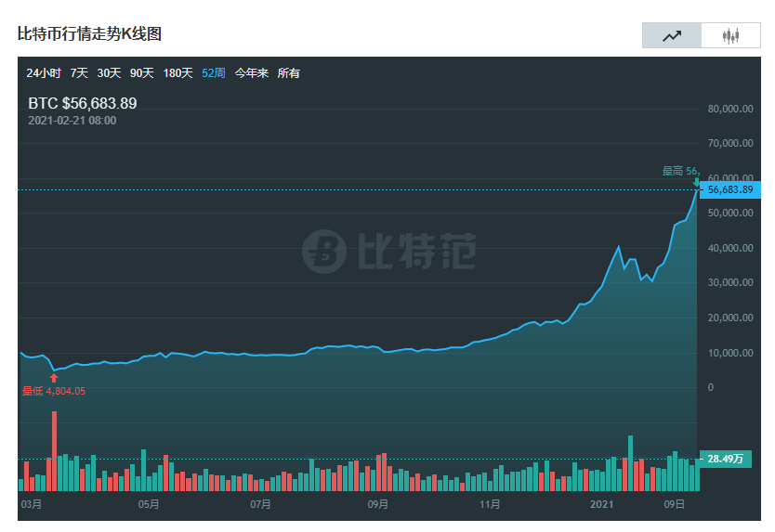Choose the 30天 time range
This screenshot has height=532, width=775.
109,73
